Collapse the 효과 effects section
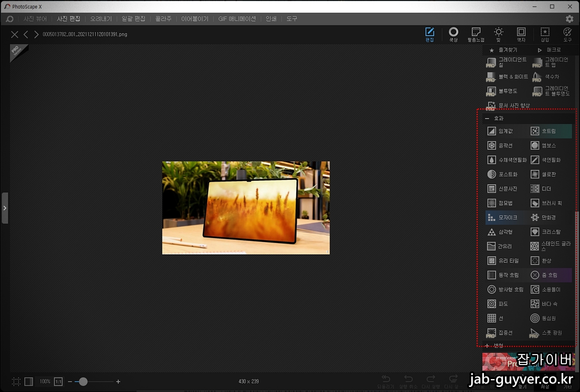The width and height of the screenshot is (580, 392). [x=487, y=119]
